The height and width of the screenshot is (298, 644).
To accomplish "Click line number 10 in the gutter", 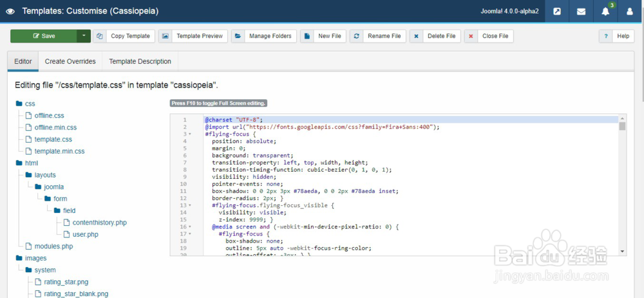I will click(x=183, y=184).
